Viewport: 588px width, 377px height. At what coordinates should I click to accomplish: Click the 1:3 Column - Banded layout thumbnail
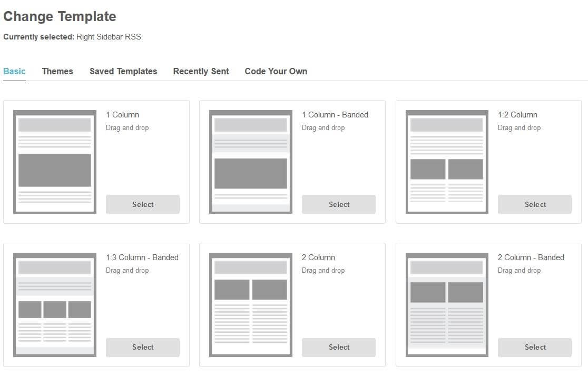point(55,305)
